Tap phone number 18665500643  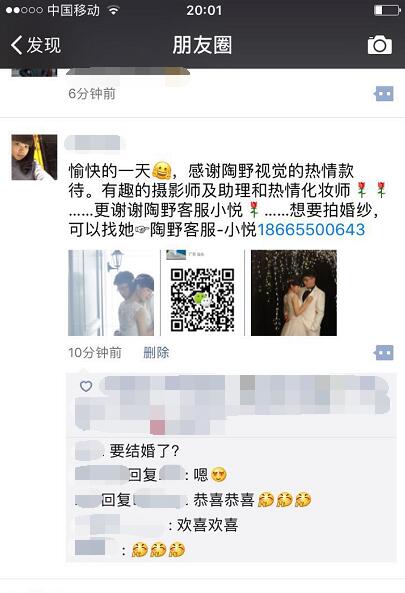pyautogui.click(x=311, y=230)
